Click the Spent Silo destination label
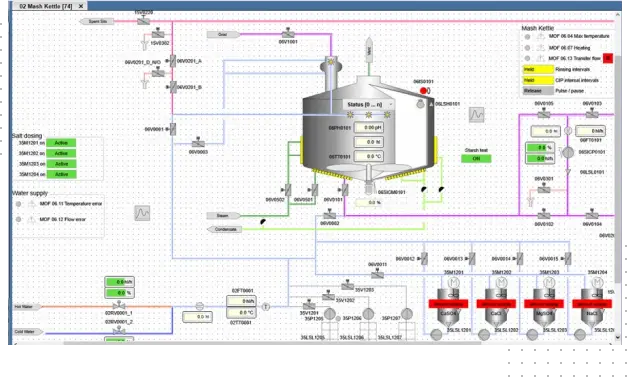 97,22
